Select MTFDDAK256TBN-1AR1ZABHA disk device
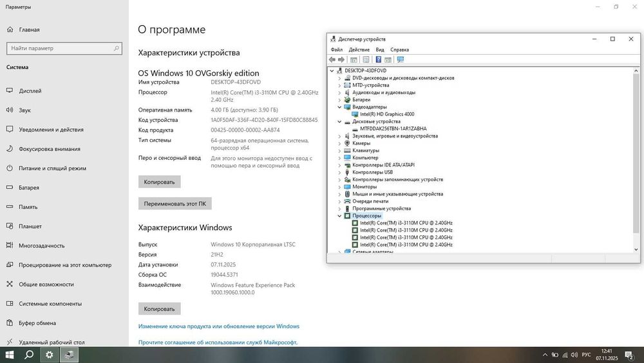 (x=393, y=129)
